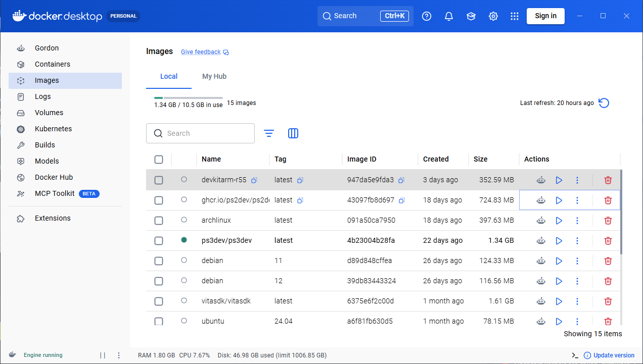The height and width of the screenshot is (364, 643).
Task: Check the debian 11 row checkbox
Action: pos(159,261)
